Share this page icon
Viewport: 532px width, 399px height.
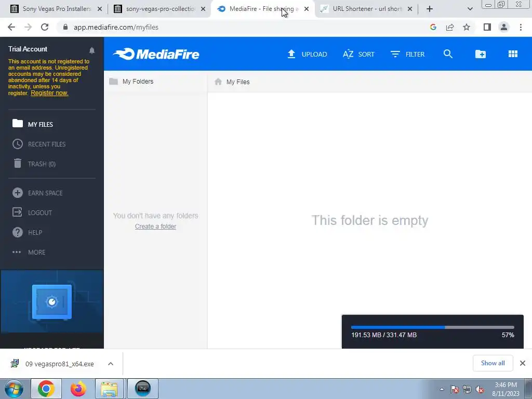(450, 27)
